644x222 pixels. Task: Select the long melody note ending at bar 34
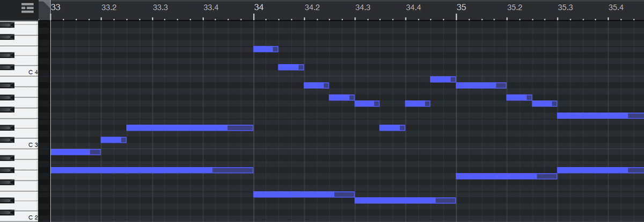pos(190,128)
